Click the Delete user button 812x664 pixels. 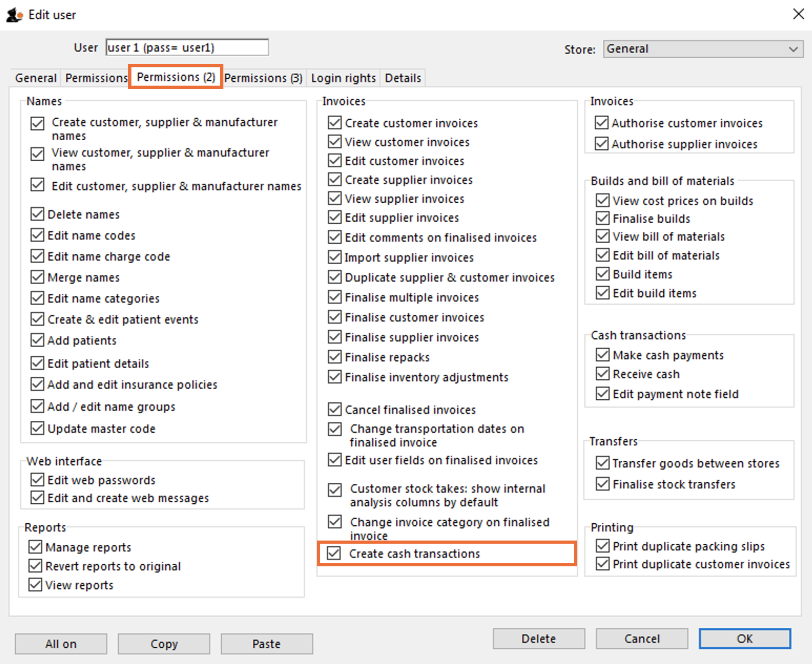tap(539, 638)
